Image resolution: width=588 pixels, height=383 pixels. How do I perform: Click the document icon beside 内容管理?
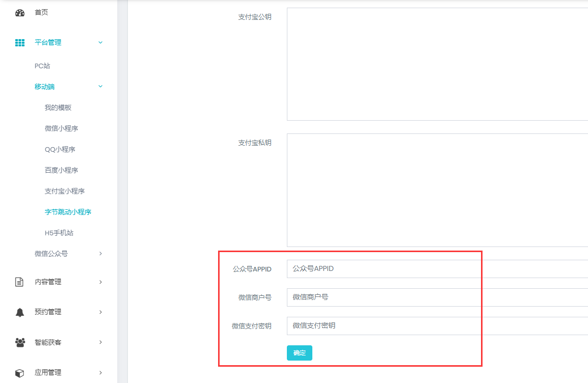[x=20, y=282]
